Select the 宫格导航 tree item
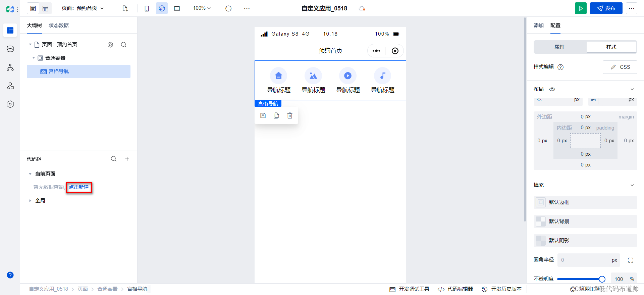This screenshot has width=644, height=295. pos(78,71)
